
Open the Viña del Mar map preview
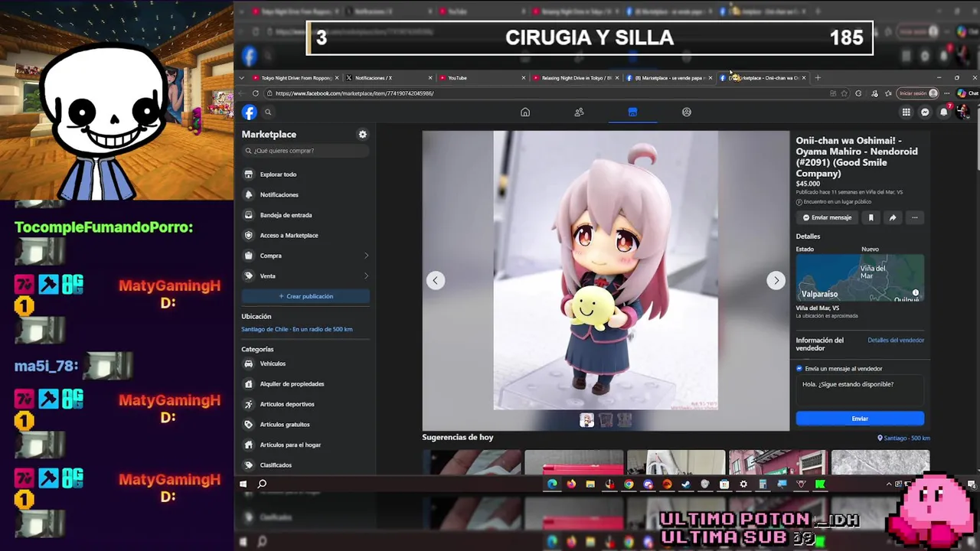pyautogui.click(x=860, y=277)
